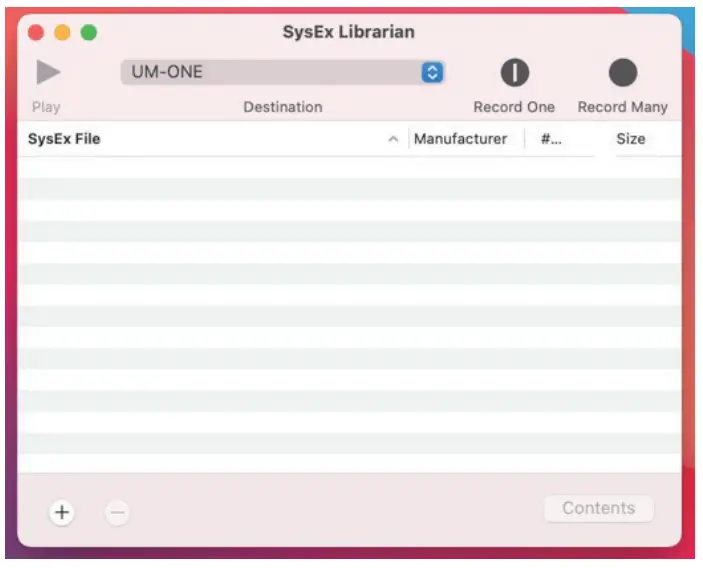Screen dimensions: 703x568
Task: Minimize the window with the yellow button
Action: pyautogui.click(x=62, y=32)
